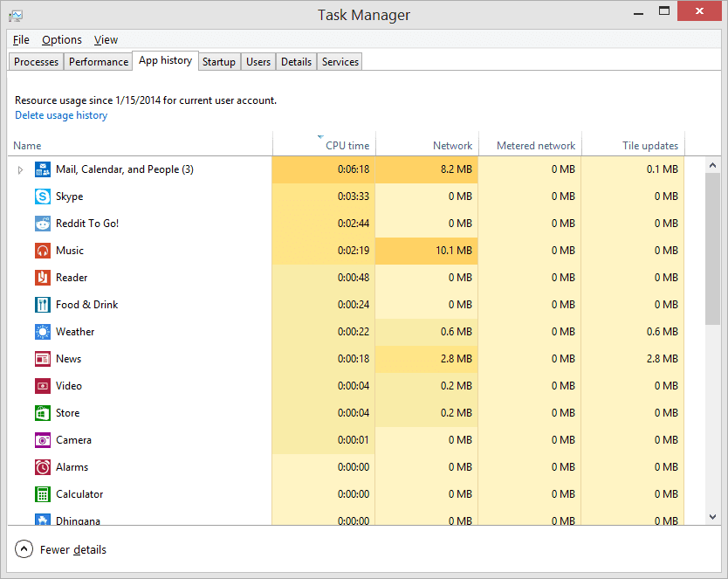Screen dimensions: 728x579
Task: Click the Skype app icon
Action: point(43,196)
